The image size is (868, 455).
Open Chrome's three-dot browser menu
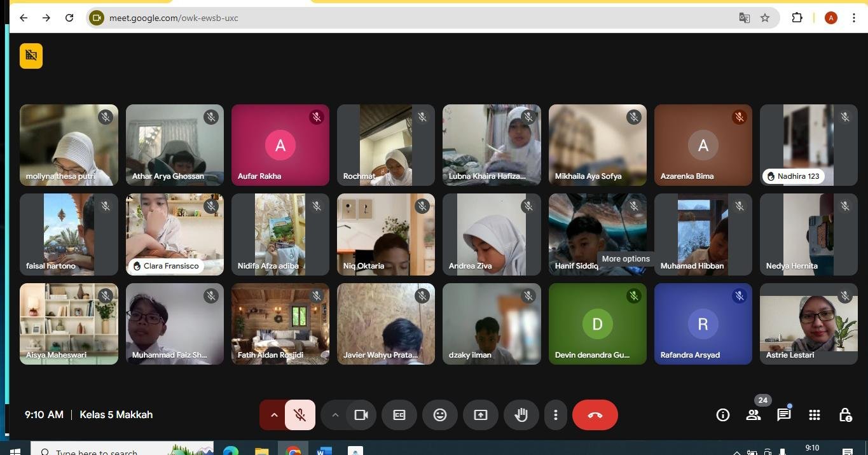(854, 18)
